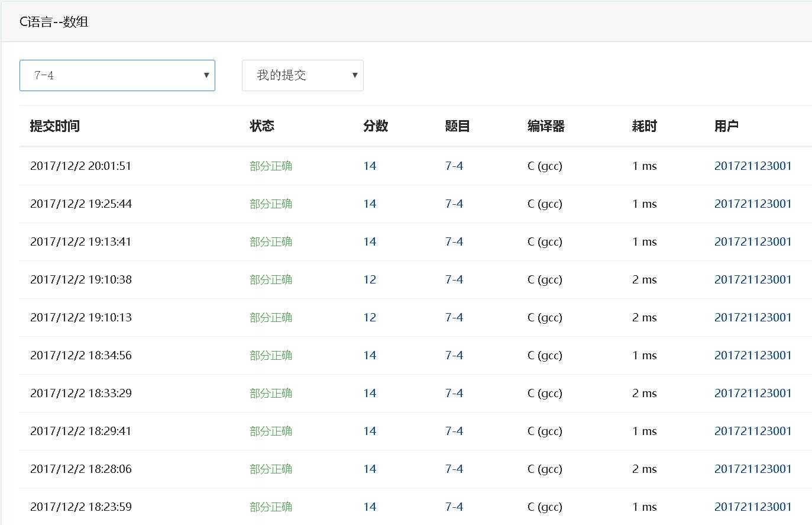The height and width of the screenshot is (525, 812).
Task: Click 部分正确 status of 19:10:38 submission
Action: 271,279
